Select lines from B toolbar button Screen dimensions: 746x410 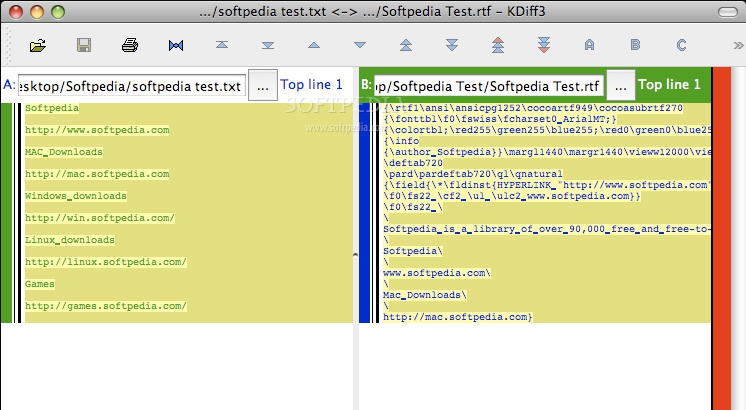click(635, 45)
